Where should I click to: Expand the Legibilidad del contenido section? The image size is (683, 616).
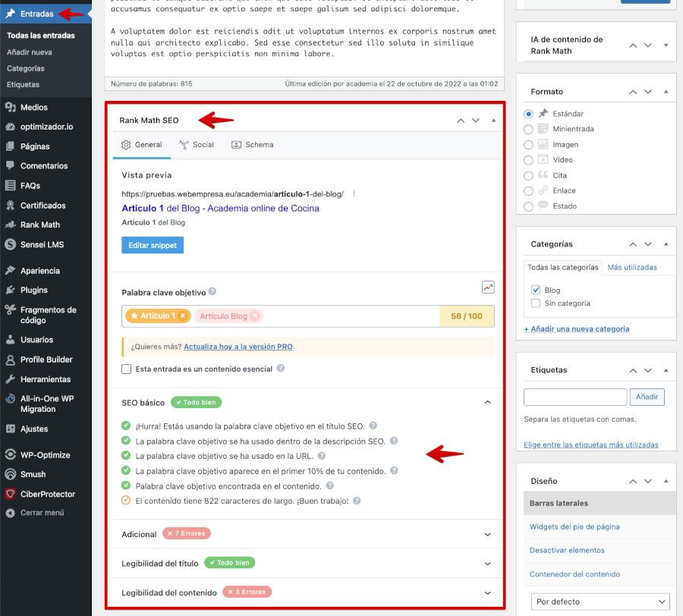pos(487,593)
